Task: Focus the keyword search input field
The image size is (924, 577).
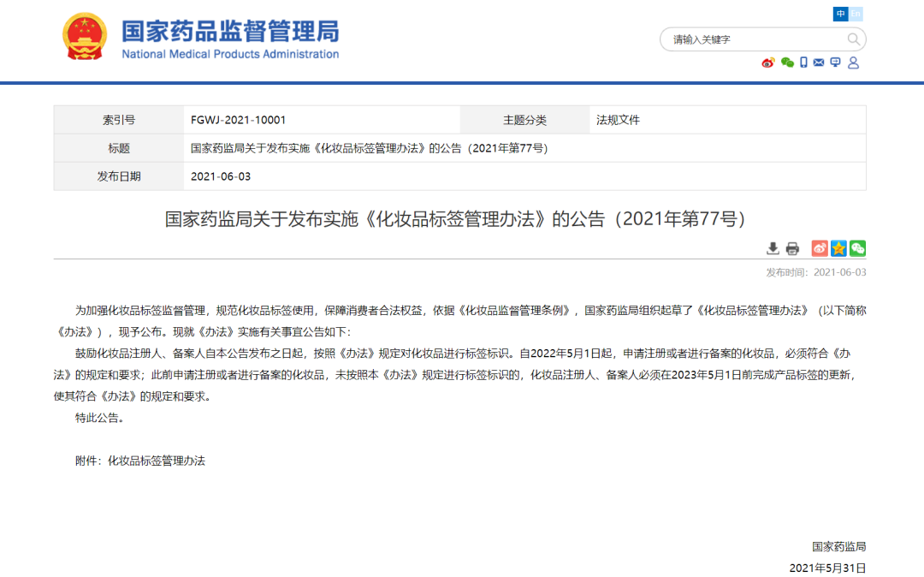Action: tap(753, 39)
